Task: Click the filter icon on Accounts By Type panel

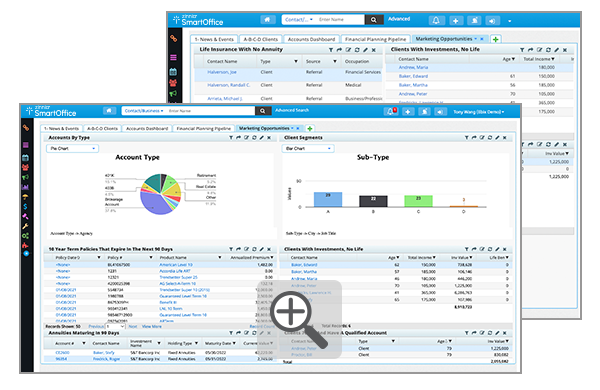Action: tap(231, 138)
